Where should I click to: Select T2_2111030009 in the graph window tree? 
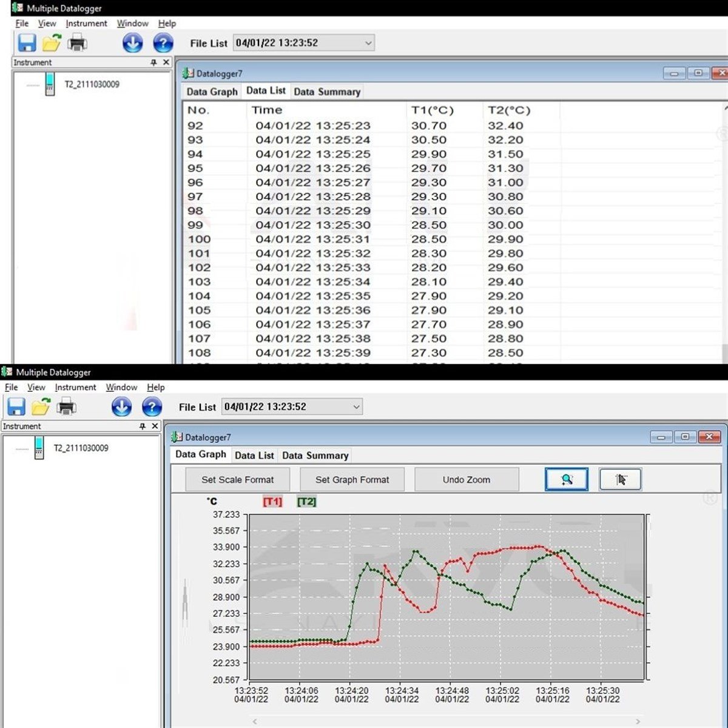(81, 448)
